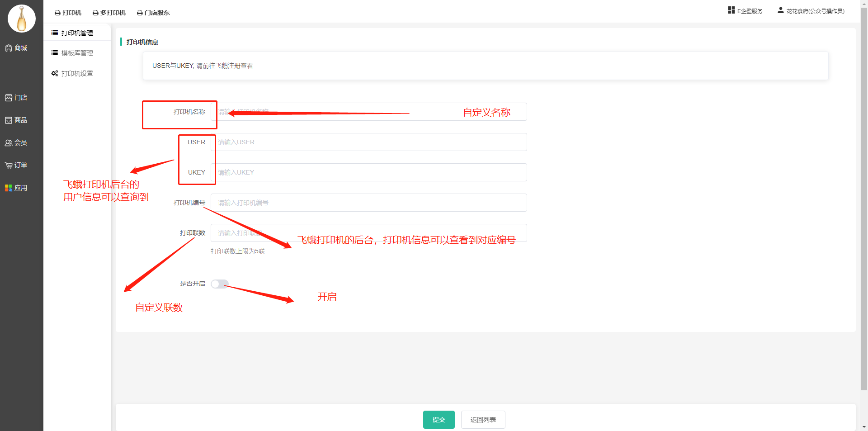Switch to the 打印机 top tab
Image resolution: width=868 pixels, height=431 pixels.
click(68, 13)
